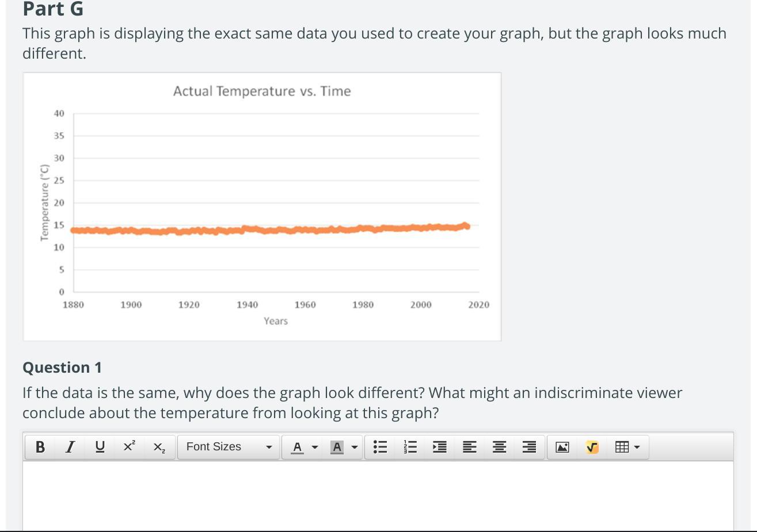Expand the text color picker arrow
Screen dimensions: 757x532
tap(315, 447)
